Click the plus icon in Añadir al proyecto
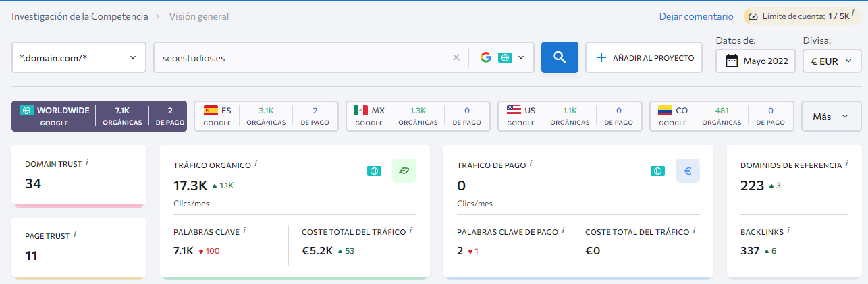 click(x=601, y=58)
